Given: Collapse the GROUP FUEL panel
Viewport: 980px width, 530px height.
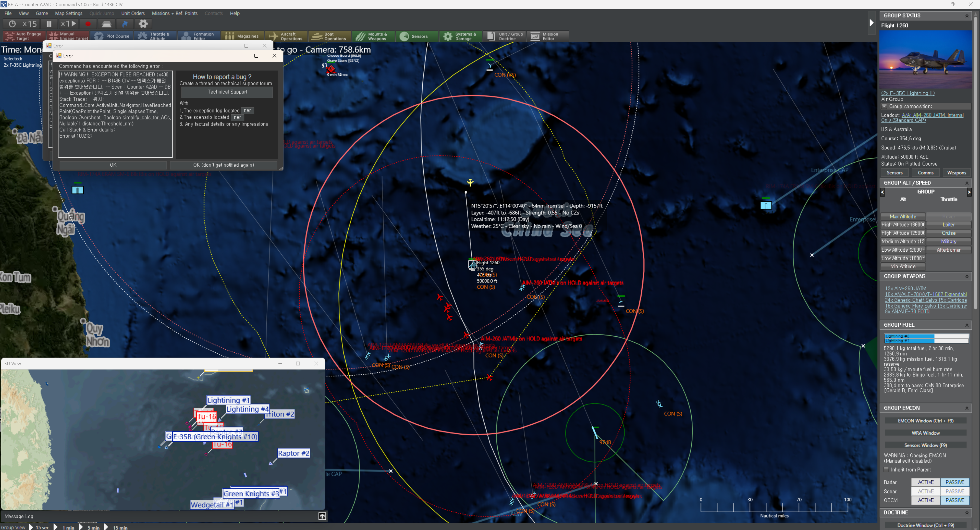Looking at the screenshot, I should coord(967,325).
